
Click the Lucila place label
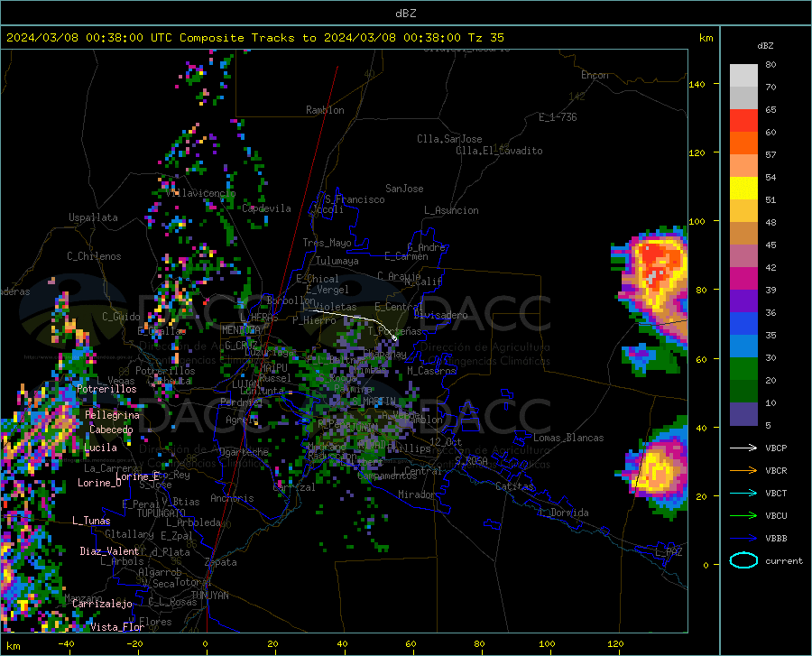[x=100, y=448]
